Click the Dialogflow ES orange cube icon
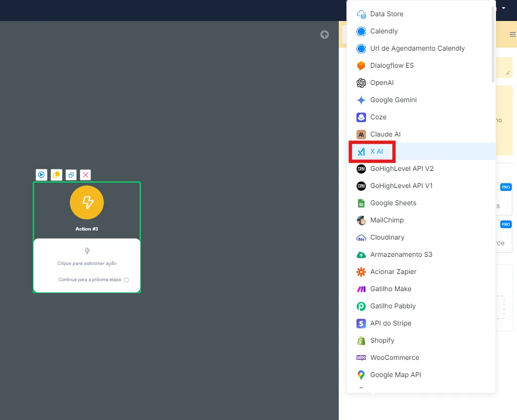The image size is (517, 420). click(361, 65)
